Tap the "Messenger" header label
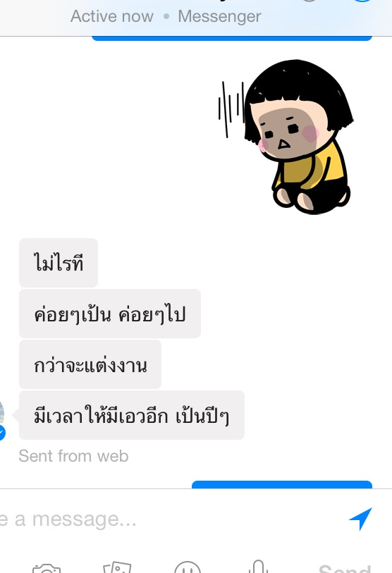Screen dimensions: 392x573 pos(219,16)
